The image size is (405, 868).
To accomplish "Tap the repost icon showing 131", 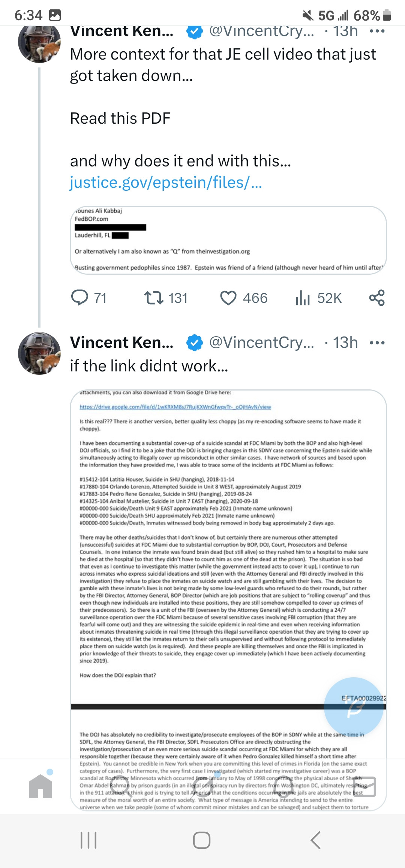I will click(154, 298).
